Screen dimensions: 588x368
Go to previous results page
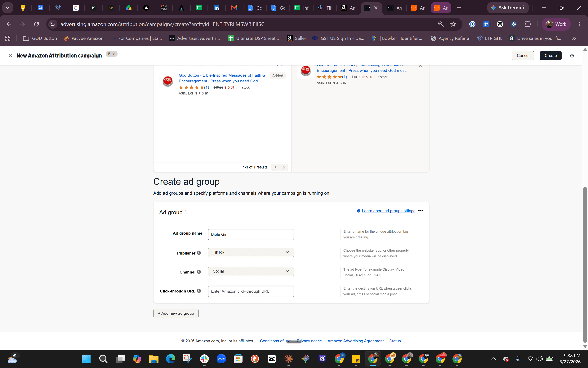[275, 167]
